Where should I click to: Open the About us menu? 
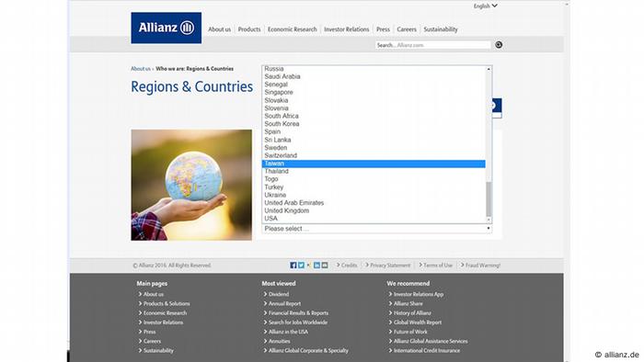click(x=219, y=29)
